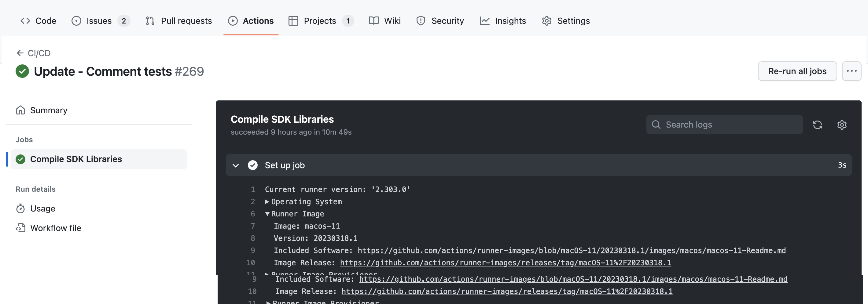Screen dimensions: 868x304
Task: Select the Compile SDK Libraries job
Action: [98, 159]
